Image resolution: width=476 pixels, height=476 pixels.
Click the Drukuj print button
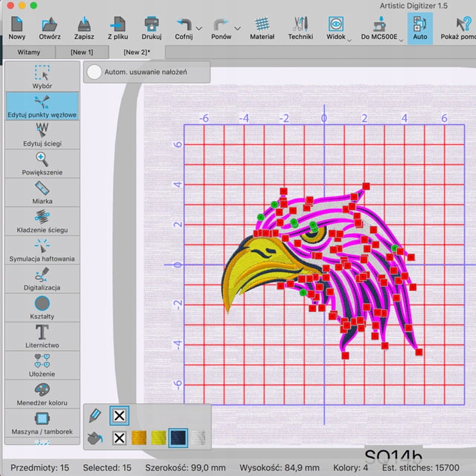tap(152, 28)
